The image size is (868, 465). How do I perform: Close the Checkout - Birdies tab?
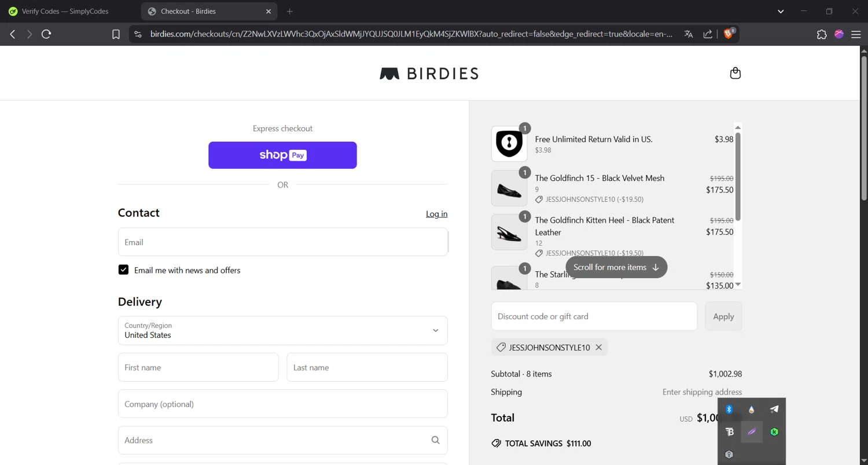click(269, 11)
